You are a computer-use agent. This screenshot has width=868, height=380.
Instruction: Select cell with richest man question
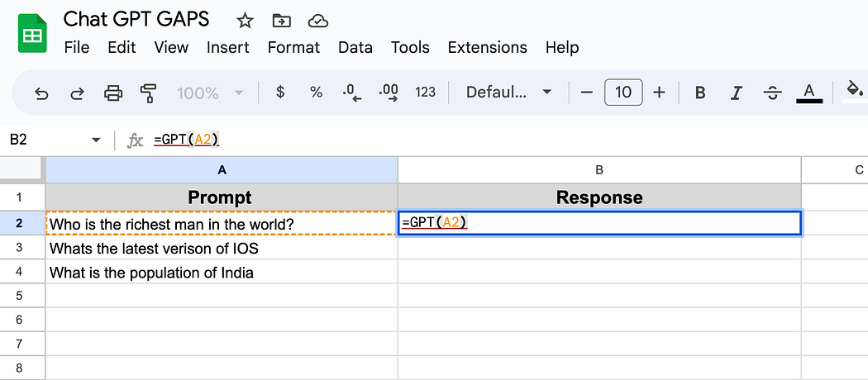click(x=222, y=224)
